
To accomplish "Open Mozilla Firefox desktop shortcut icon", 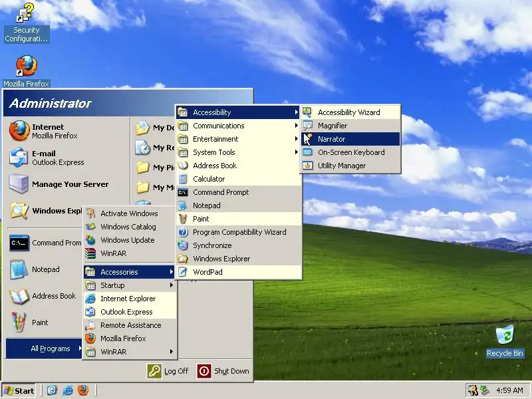I will [26, 71].
